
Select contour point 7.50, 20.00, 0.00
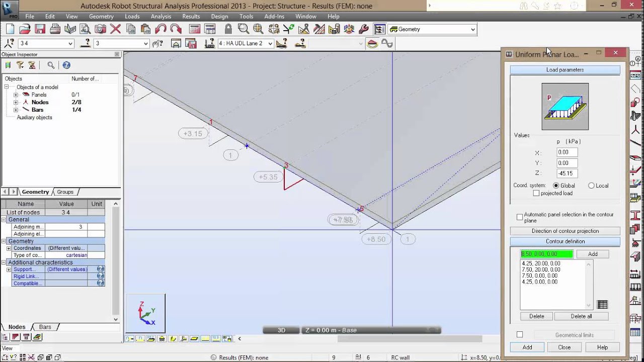coord(541,269)
